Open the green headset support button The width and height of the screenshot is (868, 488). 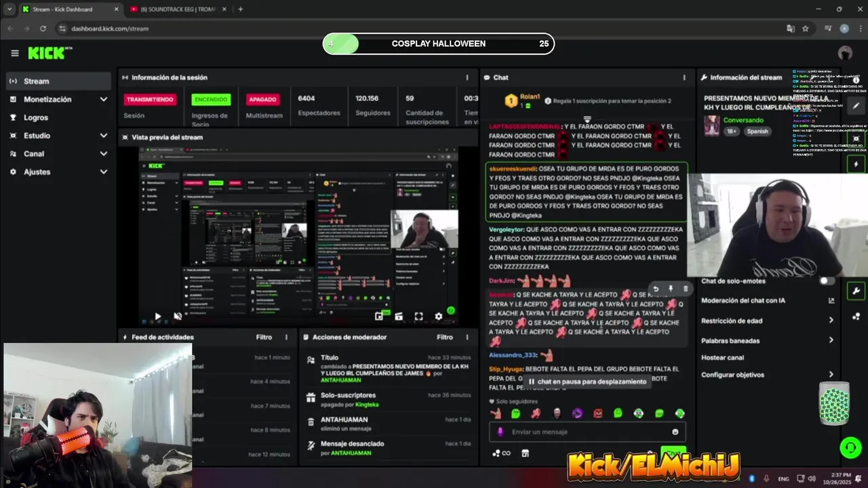pos(850,447)
